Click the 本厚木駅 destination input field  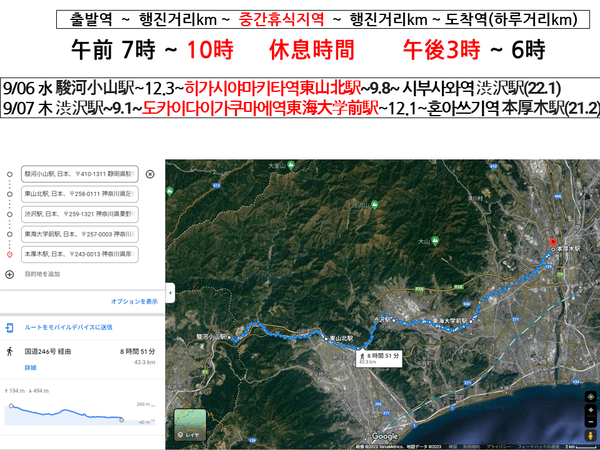tap(78, 253)
